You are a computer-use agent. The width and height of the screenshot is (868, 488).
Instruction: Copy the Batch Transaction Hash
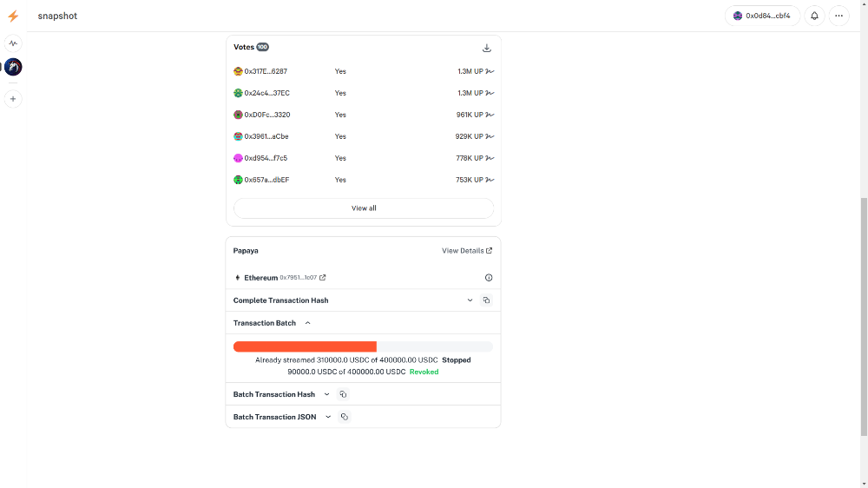(343, 394)
